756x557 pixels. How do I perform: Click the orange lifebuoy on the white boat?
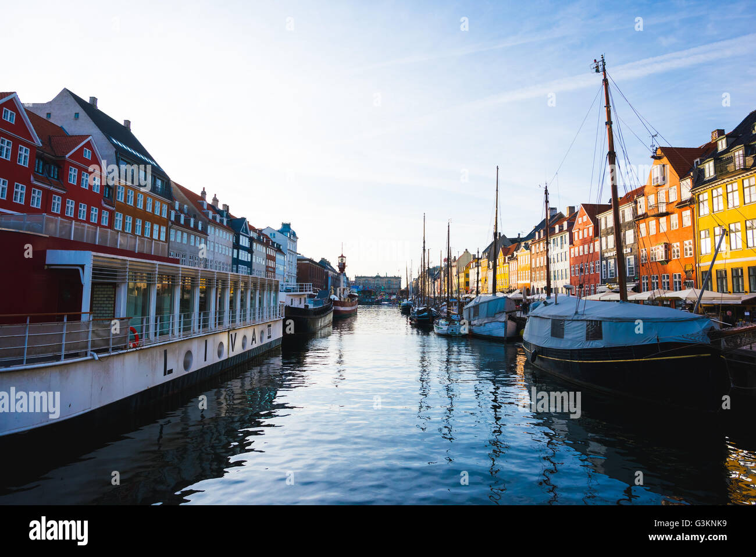click(134, 337)
